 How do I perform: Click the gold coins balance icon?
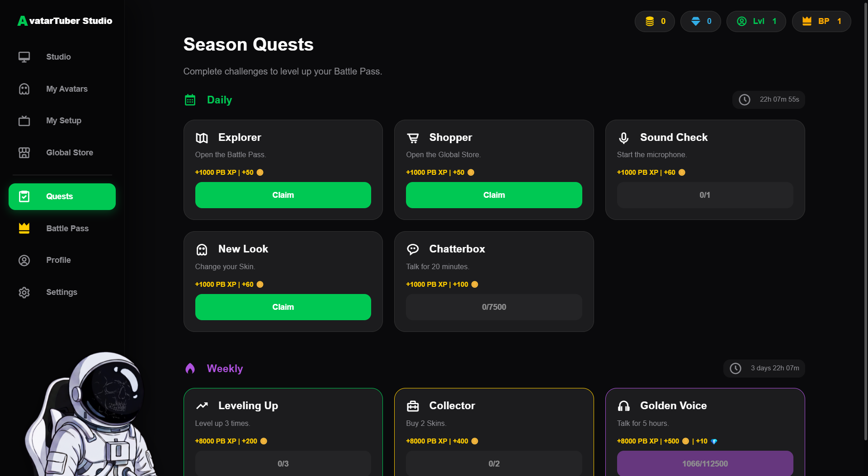click(x=650, y=21)
